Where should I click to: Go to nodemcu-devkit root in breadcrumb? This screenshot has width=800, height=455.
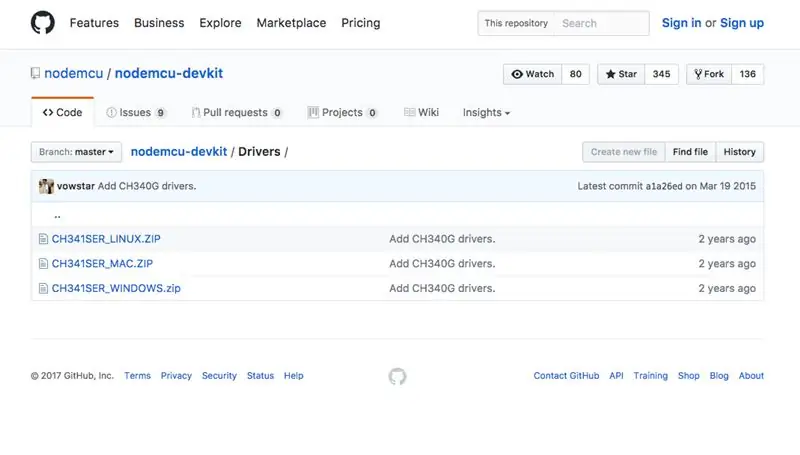click(179, 152)
